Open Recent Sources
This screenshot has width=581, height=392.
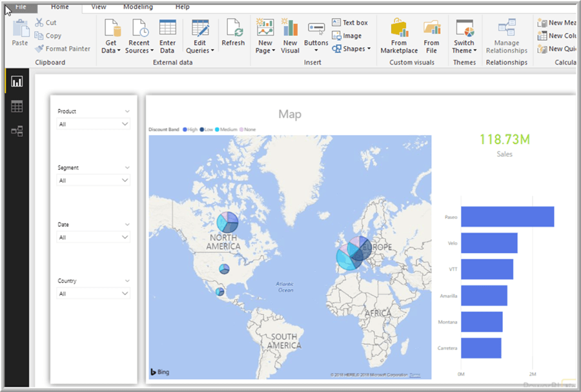coord(139,36)
